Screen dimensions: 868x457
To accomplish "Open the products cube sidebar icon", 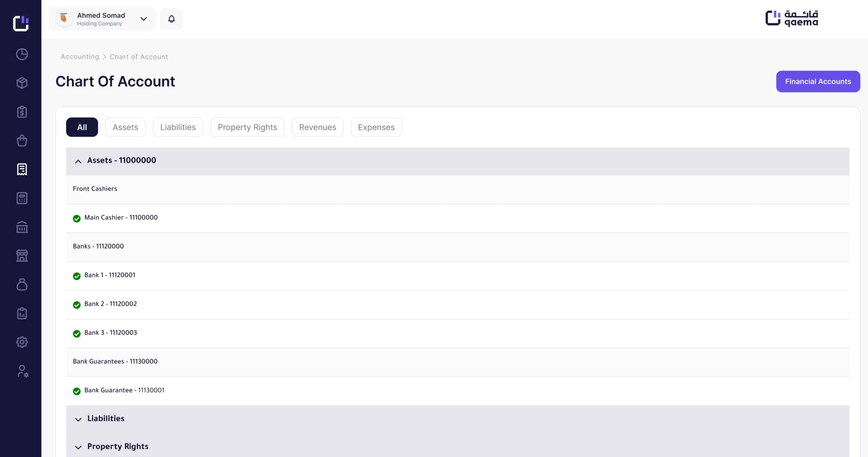I will pos(22,83).
